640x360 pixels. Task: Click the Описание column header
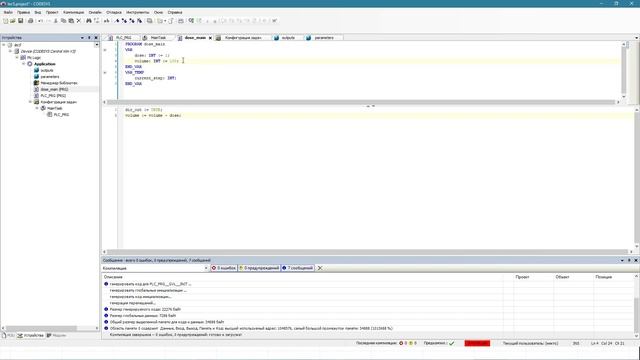113,277
